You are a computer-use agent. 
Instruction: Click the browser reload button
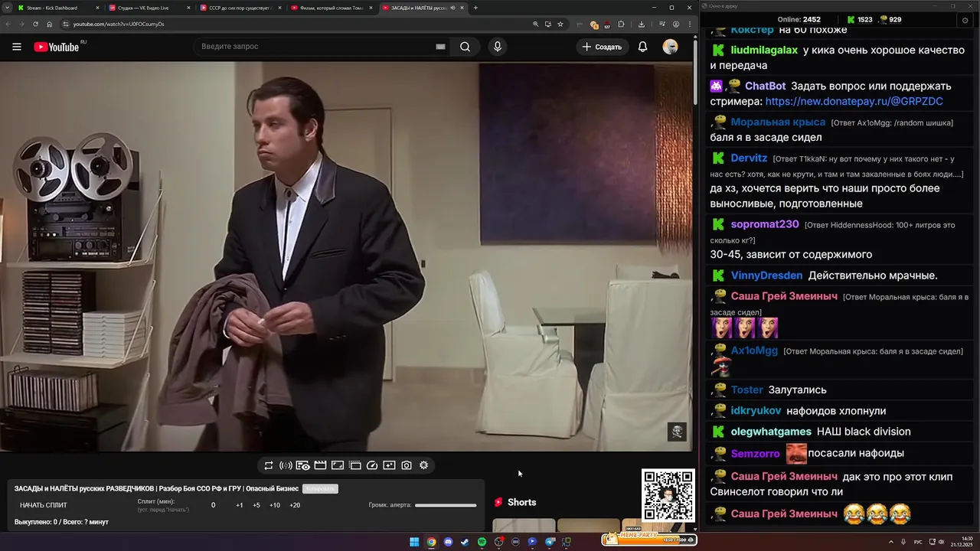click(x=36, y=24)
